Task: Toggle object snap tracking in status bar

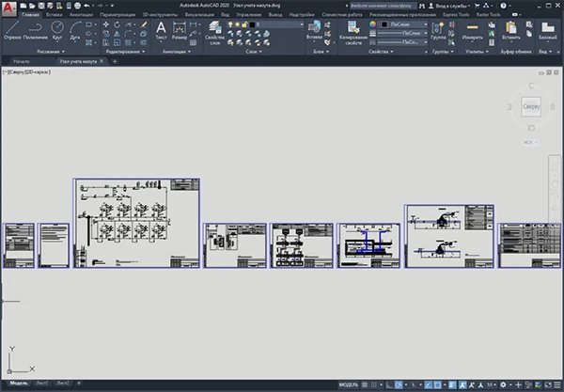Action: (x=428, y=384)
